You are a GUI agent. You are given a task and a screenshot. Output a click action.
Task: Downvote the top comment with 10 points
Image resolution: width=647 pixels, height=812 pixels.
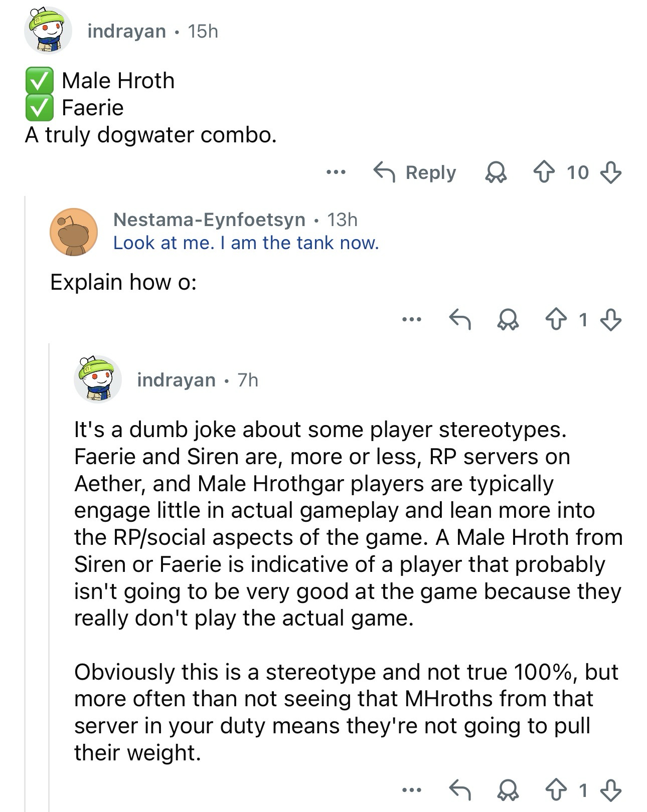point(610,173)
